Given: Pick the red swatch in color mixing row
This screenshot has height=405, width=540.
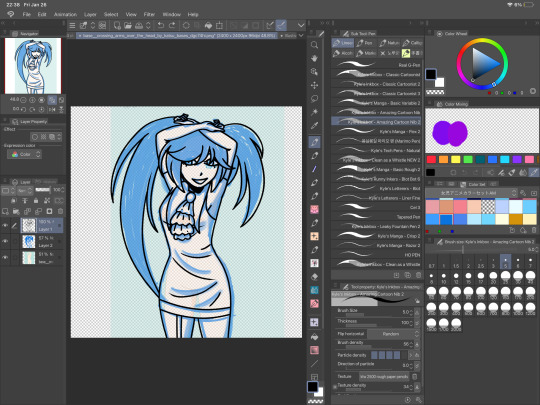Looking at the screenshot, I should coord(431,159).
